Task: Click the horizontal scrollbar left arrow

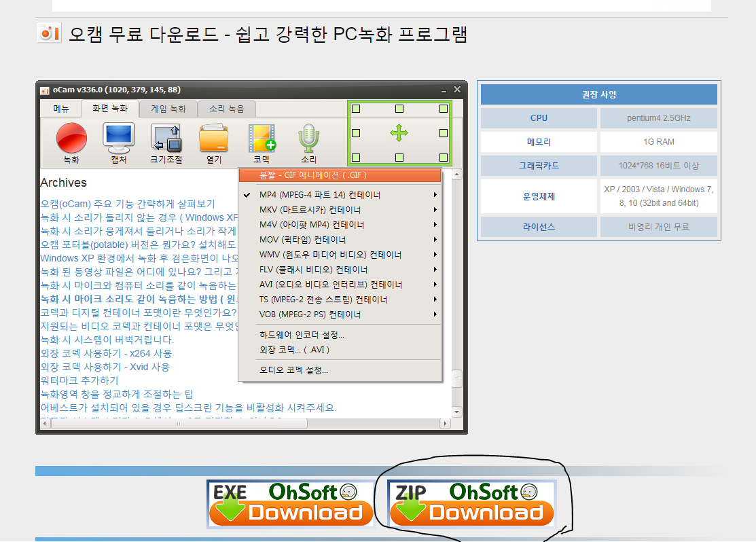Action: [x=45, y=423]
